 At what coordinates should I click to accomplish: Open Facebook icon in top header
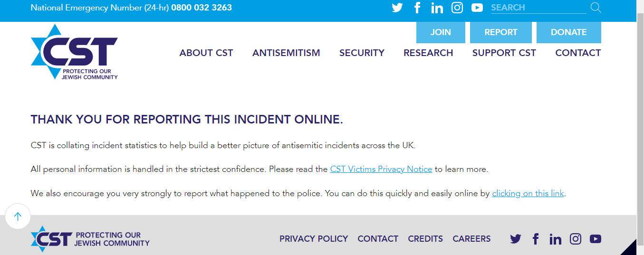point(417,8)
